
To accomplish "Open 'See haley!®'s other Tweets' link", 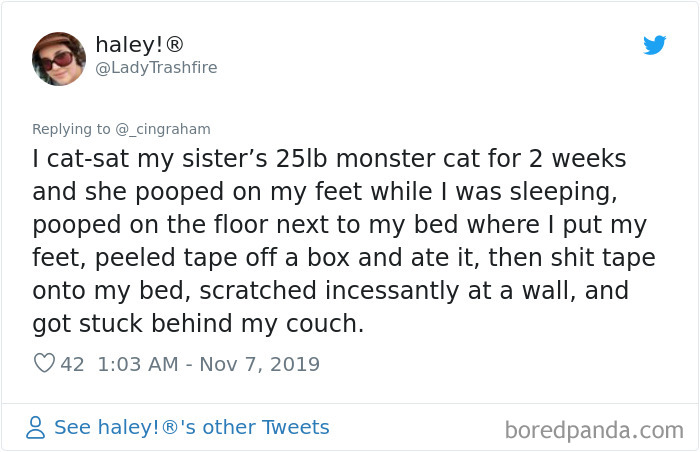I will (191, 428).
